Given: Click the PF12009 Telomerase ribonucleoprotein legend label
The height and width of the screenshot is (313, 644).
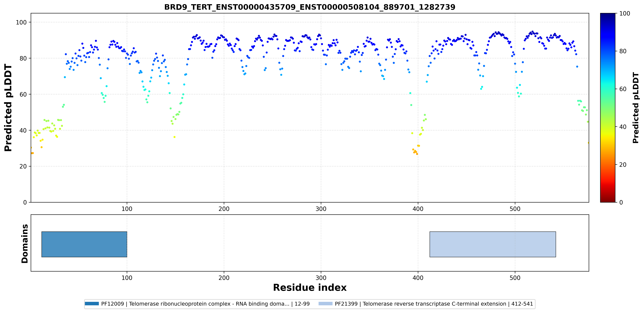Looking at the screenshot, I should click(x=205, y=304).
